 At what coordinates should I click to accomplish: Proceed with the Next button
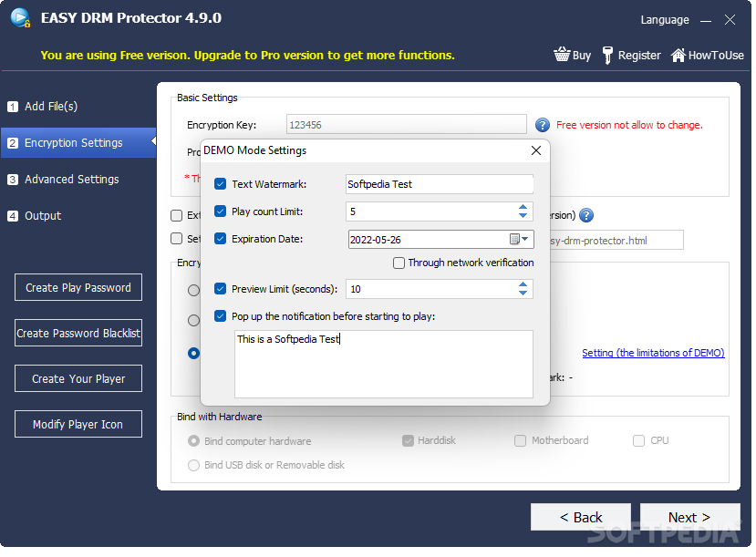689,517
